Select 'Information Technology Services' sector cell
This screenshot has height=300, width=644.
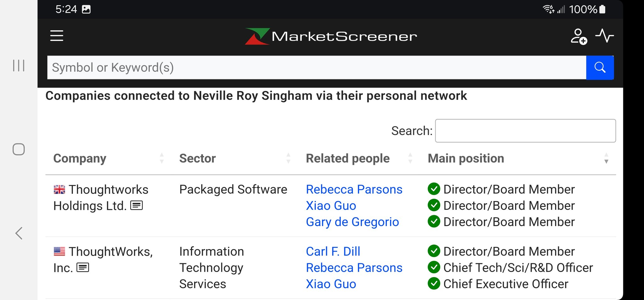tap(212, 268)
